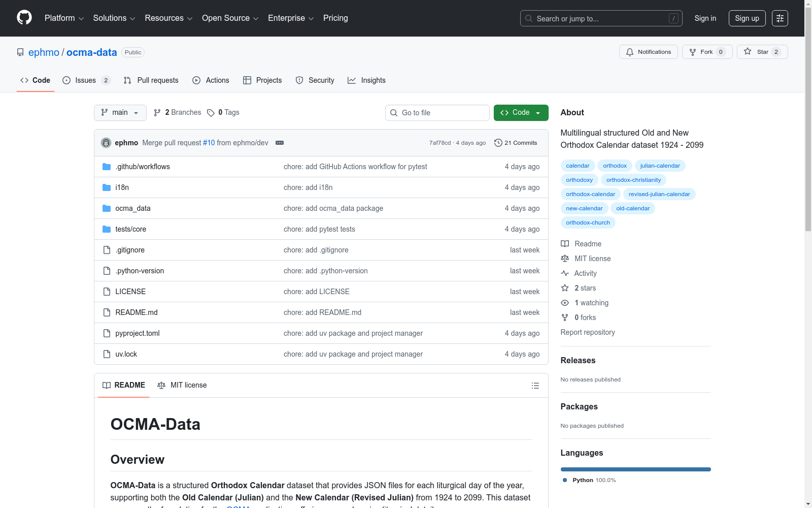Switch to the Pull requests tab

click(x=151, y=80)
